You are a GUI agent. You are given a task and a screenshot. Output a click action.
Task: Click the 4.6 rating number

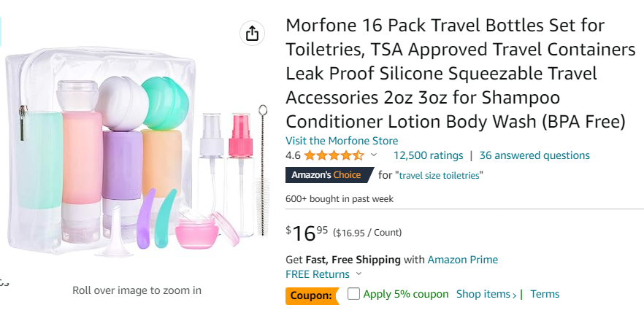pyautogui.click(x=293, y=155)
